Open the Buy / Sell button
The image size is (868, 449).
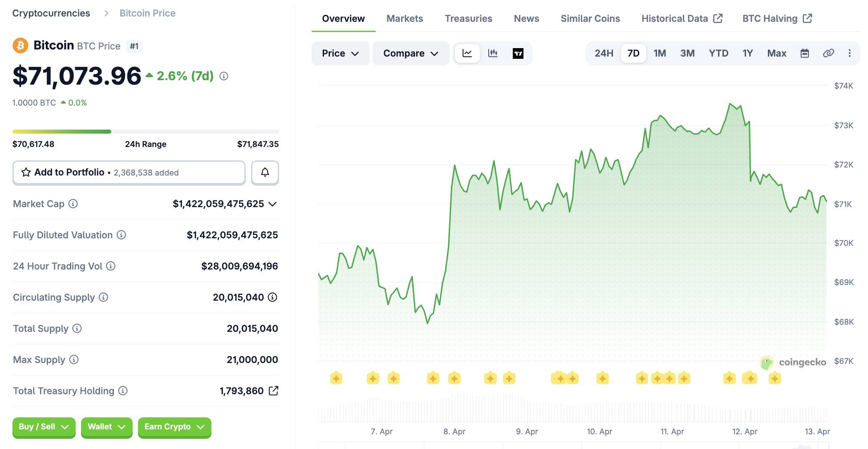[43, 427]
